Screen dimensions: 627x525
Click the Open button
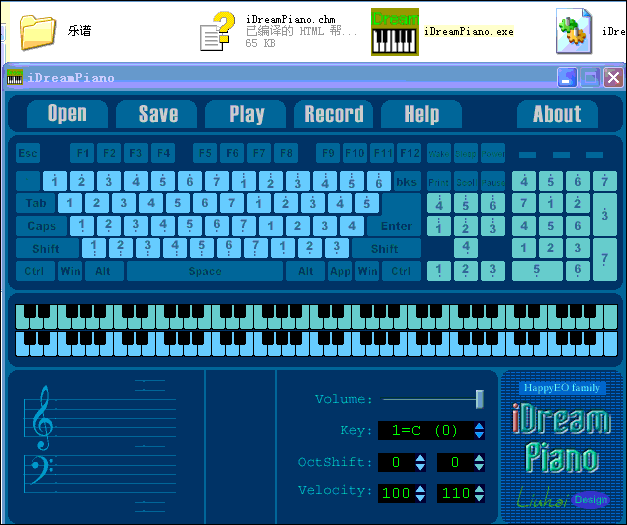(x=67, y=114)
